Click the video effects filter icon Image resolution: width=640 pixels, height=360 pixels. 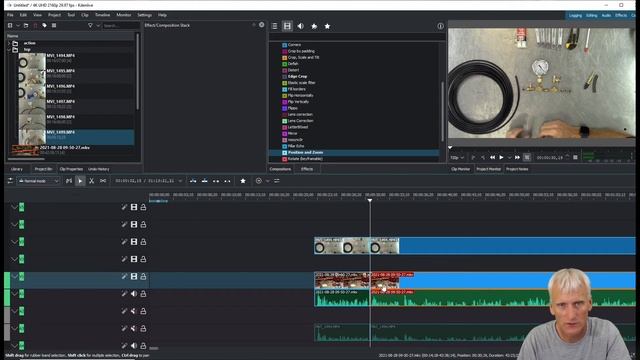pos(287,26)
